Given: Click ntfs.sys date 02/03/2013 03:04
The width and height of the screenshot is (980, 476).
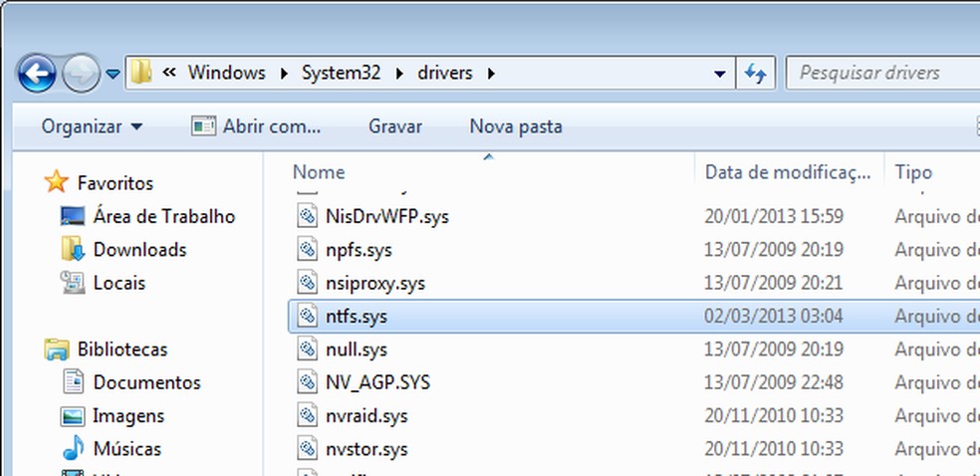Looking at the screenshot, I should coord(773,316).
